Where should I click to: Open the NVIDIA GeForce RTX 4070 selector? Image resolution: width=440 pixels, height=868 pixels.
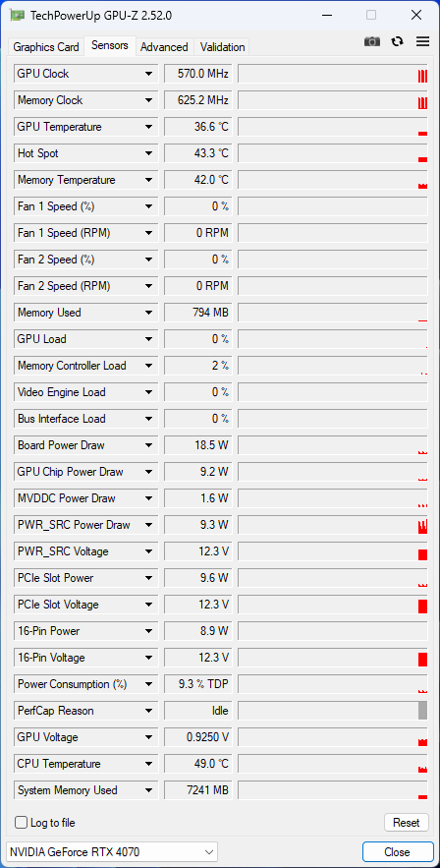click(x=113, y=852)
